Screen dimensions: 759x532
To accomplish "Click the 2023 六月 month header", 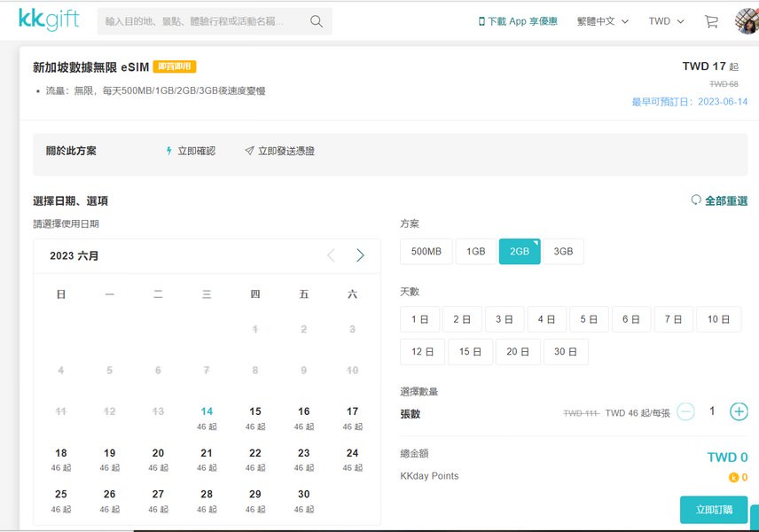I will pyautogui.click(x=74, y=255).
